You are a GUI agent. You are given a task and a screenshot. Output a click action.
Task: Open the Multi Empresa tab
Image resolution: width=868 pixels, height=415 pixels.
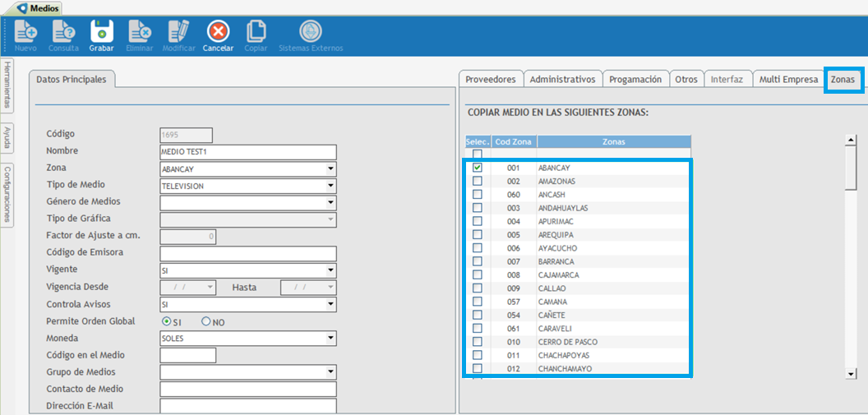point(788,80)
